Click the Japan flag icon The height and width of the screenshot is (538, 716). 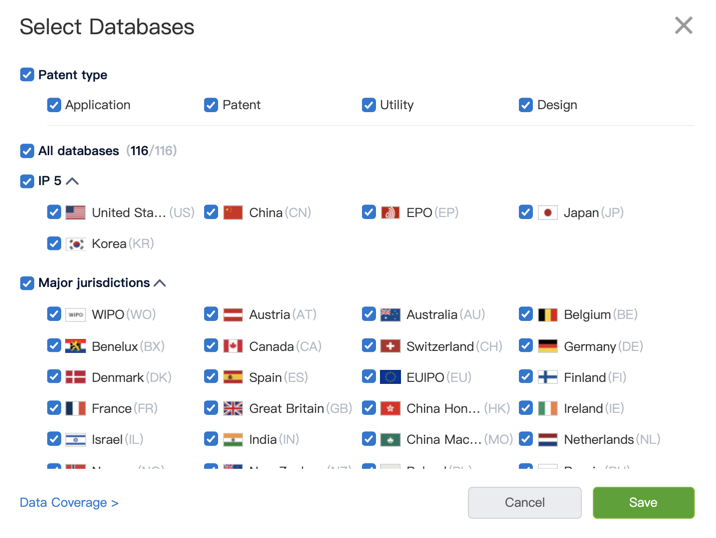click(548, 212)
